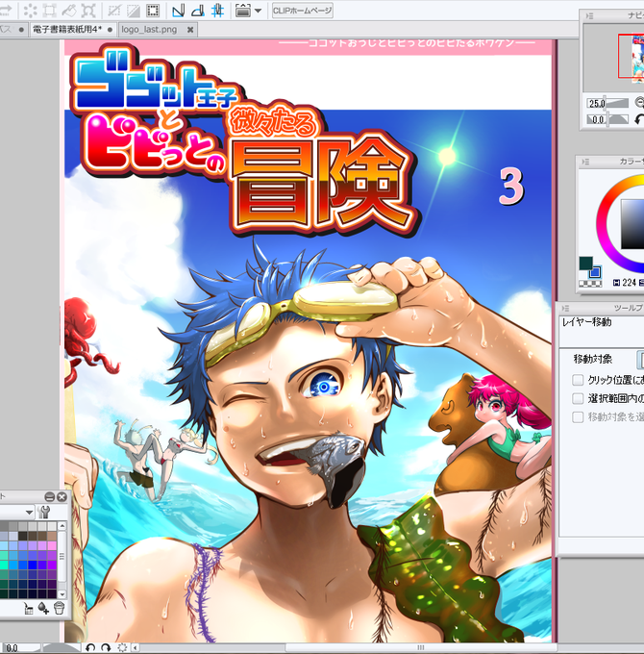Click the mesh transform icon in toolbar
This screenshot has height=654, width=644.
click(x=88, y=11)
